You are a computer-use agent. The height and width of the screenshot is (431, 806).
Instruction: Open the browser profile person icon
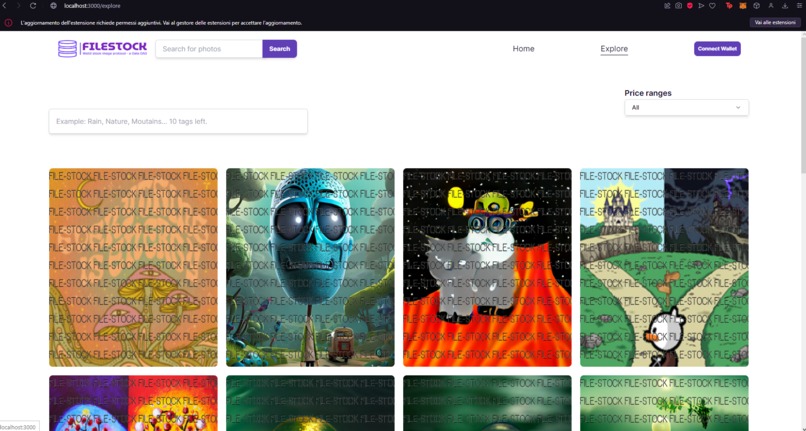click(x=771, y=6)
